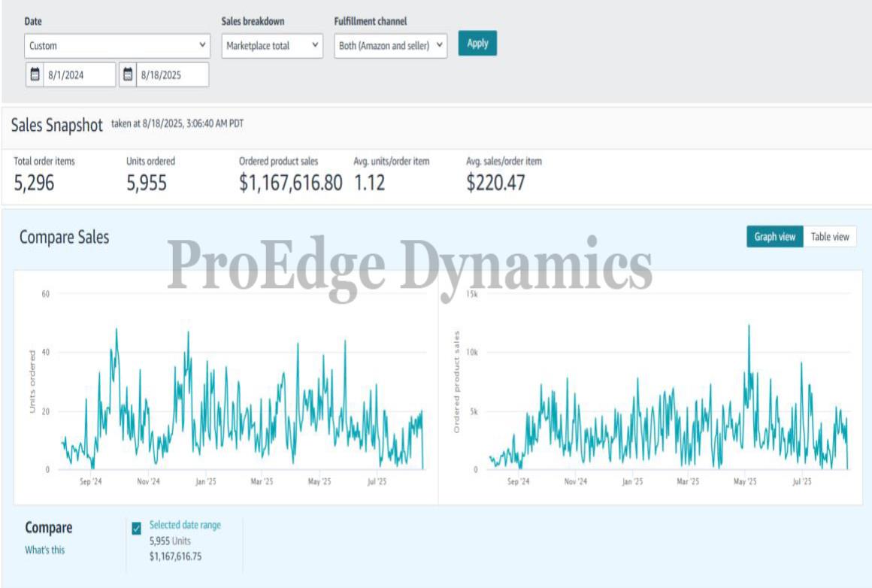Click the highest peak in Ordered product sales chart
The image size is (872, 588).
[749, 326]
